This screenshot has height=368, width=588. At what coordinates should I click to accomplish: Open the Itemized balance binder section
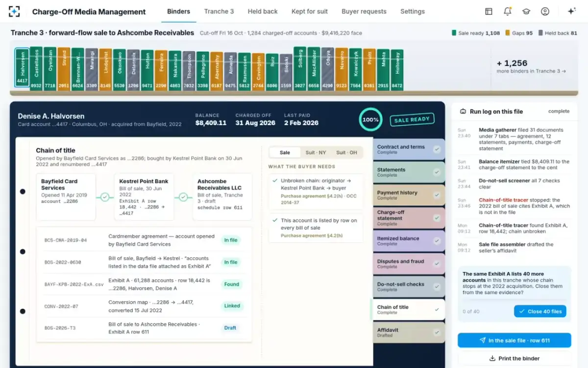408,241
